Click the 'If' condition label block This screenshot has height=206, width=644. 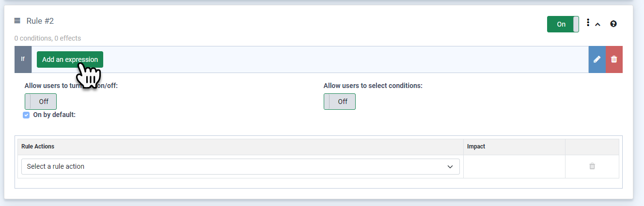23,59
